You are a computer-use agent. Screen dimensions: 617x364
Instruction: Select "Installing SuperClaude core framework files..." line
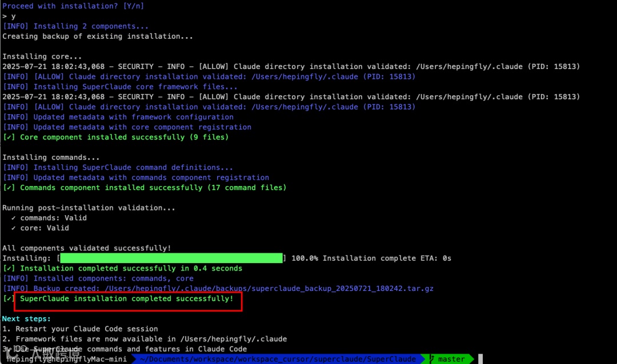click(120, 87)
